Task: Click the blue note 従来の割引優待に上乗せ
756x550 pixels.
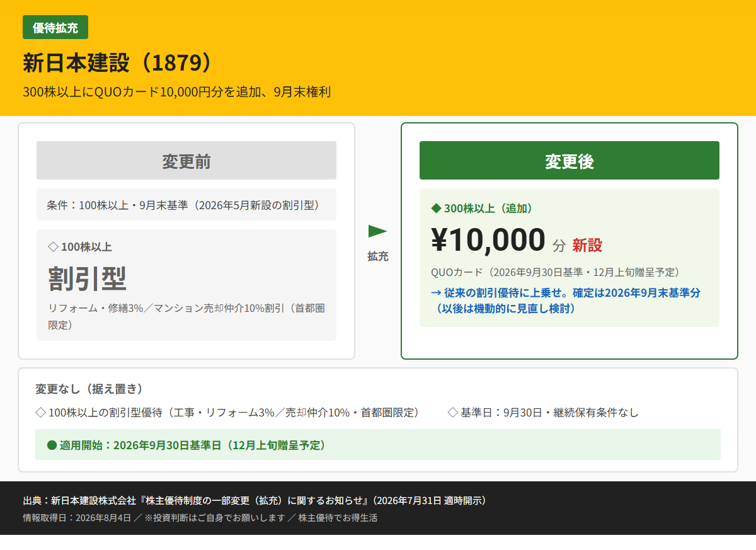Action: [566, 301]
